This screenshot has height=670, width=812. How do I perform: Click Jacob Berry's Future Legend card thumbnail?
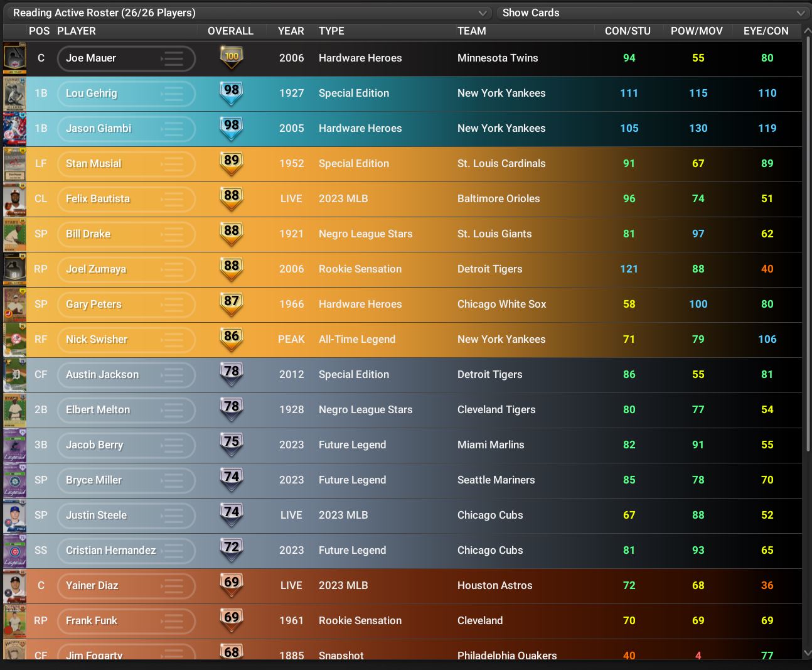pyautogui.click(x=14, y=445)
